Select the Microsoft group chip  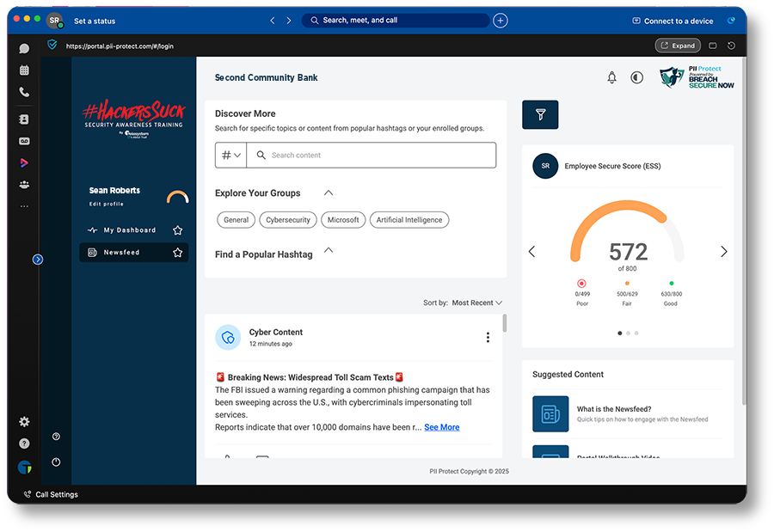point(343,220)
